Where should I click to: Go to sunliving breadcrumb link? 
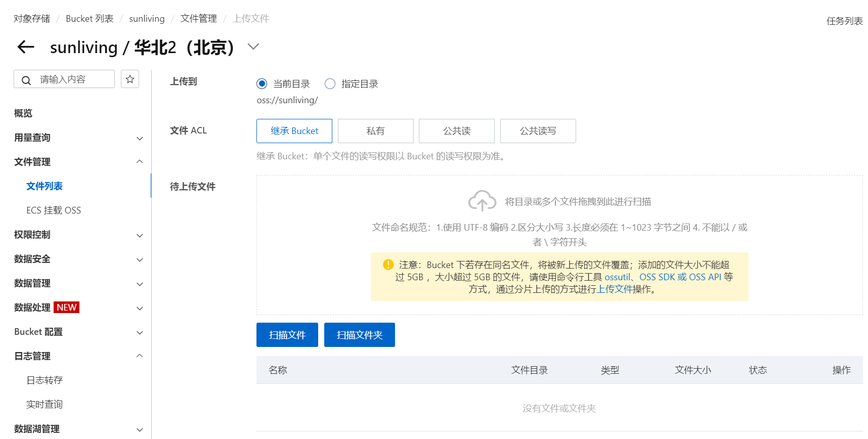point(147,19)
